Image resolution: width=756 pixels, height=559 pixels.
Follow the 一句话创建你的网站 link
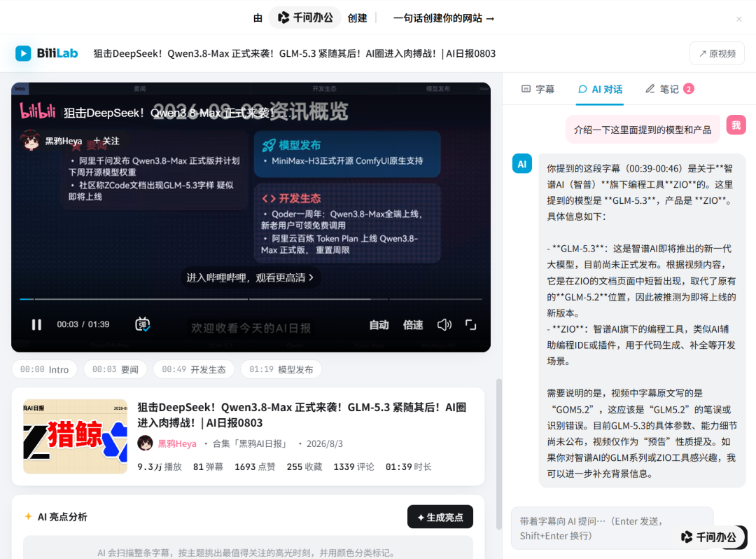pos(444,18)
